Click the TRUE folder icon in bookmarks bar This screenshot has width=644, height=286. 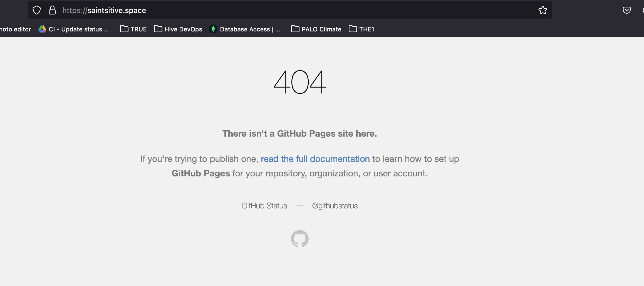(x=124, y=29)
